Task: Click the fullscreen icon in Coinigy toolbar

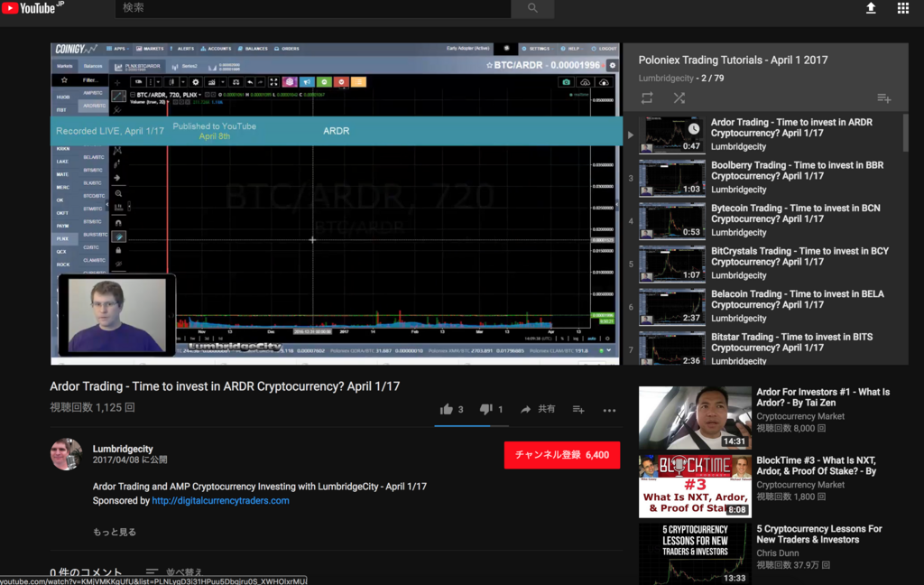Action: 273,82
